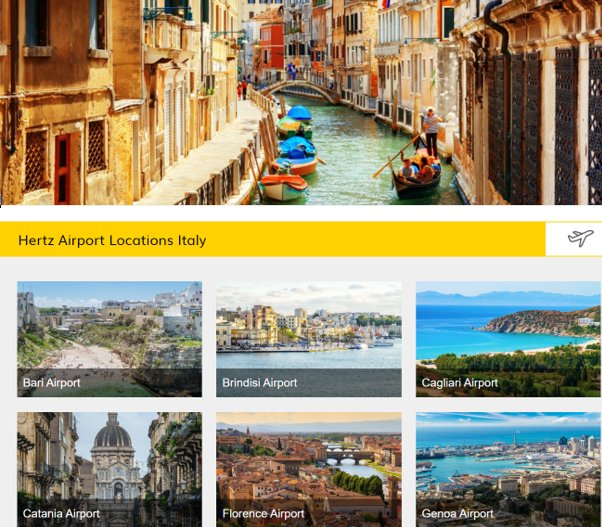
Task: Open the Bari Airport label
Action: [51, 383]
